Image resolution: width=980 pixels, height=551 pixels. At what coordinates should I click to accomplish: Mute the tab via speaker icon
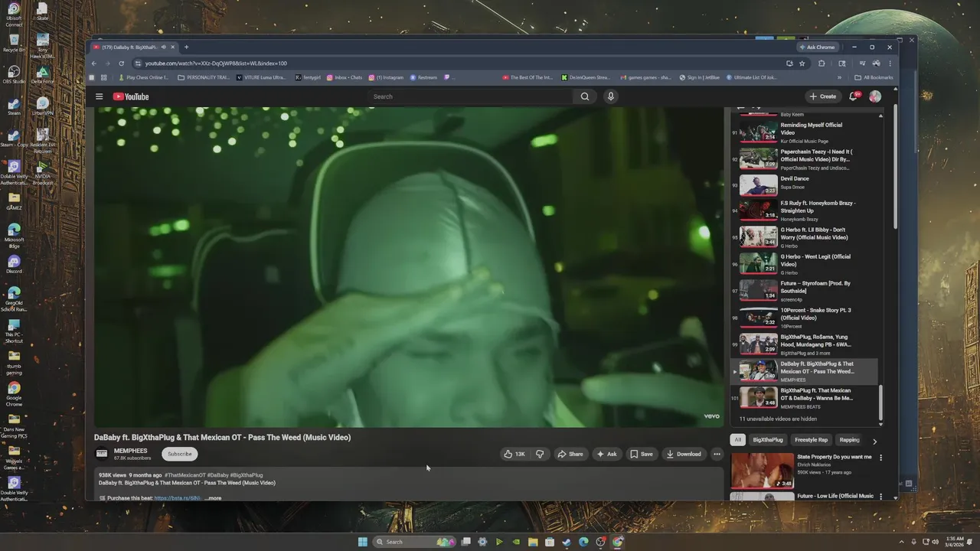click(163, 47)
